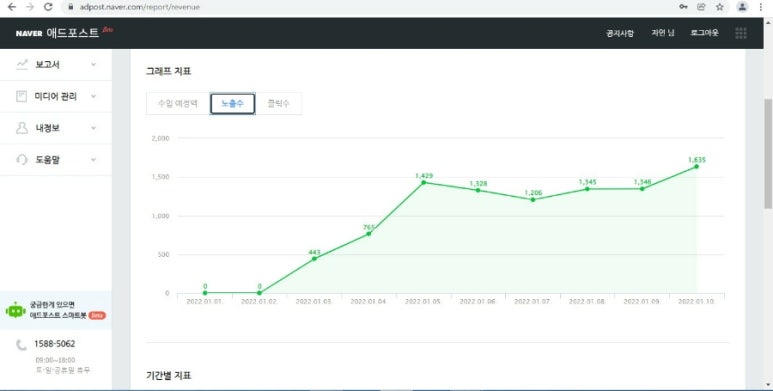Screen dimensions: 773x391
Task: Click the 1,328 data point on the chart
Action: 478,190
